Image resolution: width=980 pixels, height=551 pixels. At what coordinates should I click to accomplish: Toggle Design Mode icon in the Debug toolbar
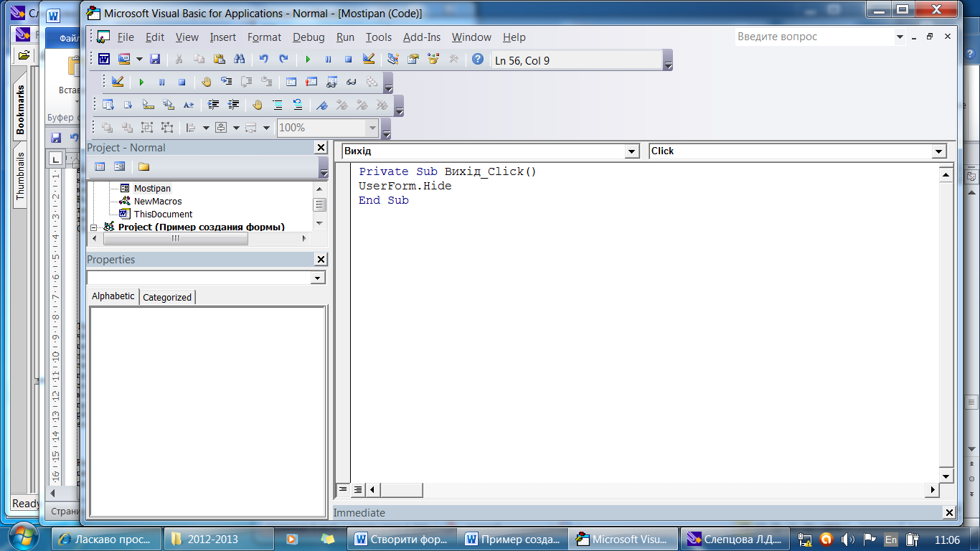click(118, 82)
